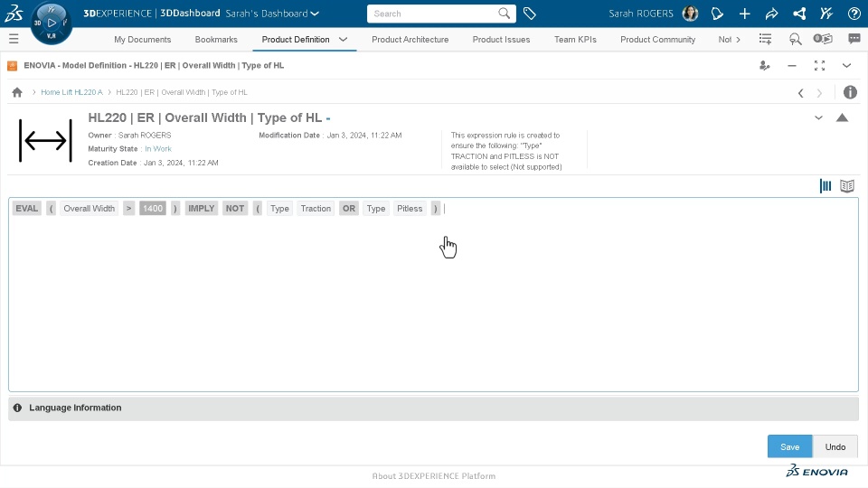Screen dimensions: 868x488
Task: Click the Sarah ROGERS user name
Action: point(641,14)
